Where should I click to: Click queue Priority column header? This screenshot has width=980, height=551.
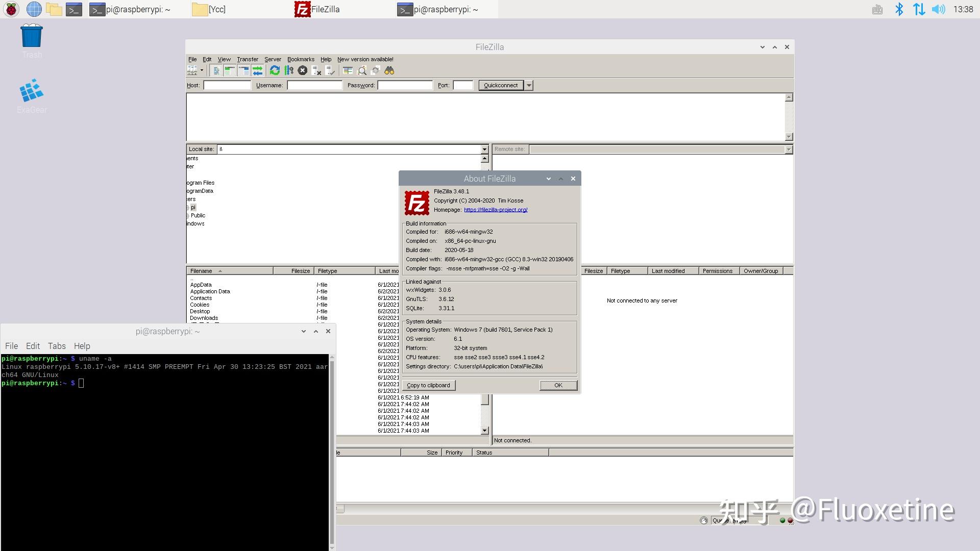click(456, 453)
